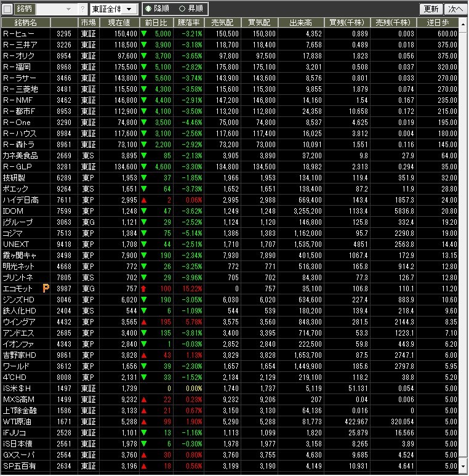
Task: Click the green down triangle in 技研製 row
Action: pos(144,177)
